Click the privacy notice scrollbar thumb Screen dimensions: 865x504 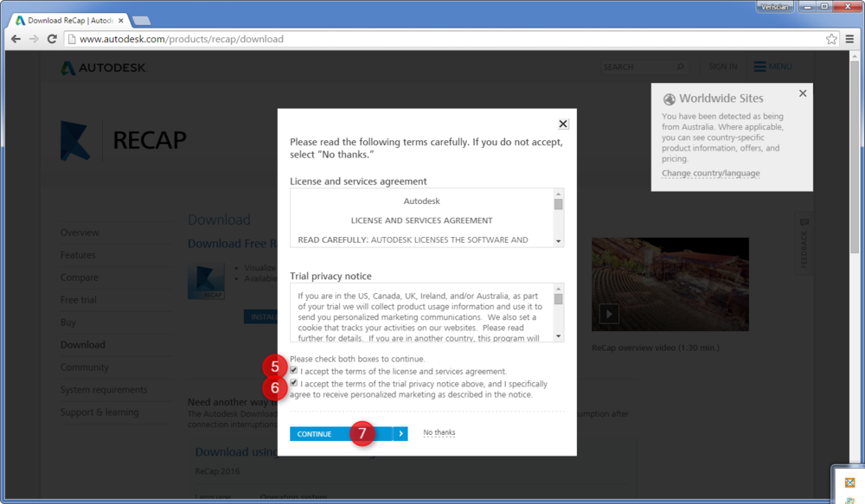(x=558, y=299)
